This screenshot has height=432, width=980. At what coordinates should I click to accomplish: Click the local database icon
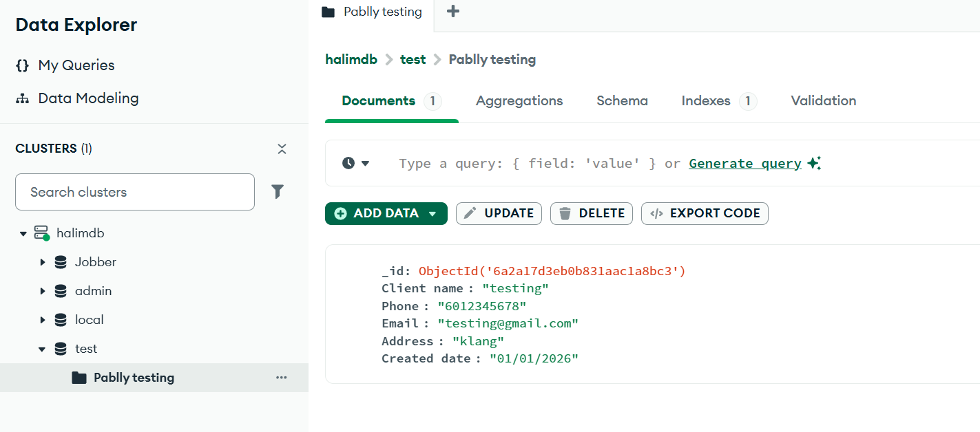61,320
